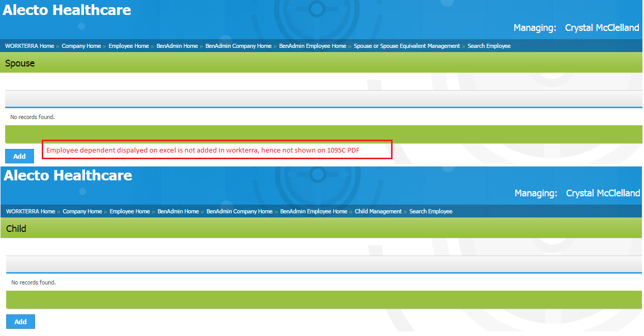Click the Add button under Spouse section
Viewport: 644px width, 336px height.
pyautogui.click(x=20, y=156)
